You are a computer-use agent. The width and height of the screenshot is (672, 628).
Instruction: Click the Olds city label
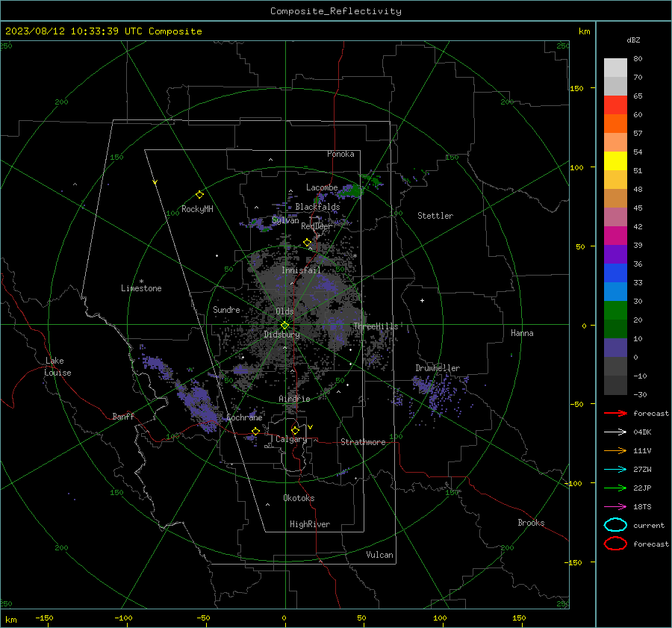[284, 311]
